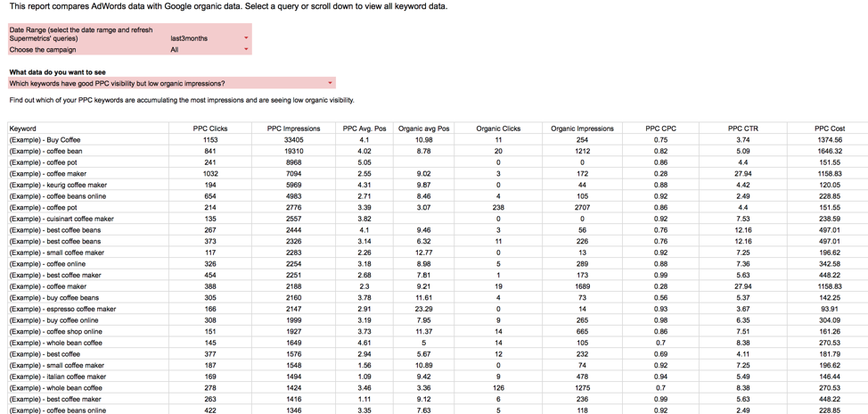Click the Organic Clicks column header
Image resolution: width=868 pixels, height=414 pixels.
pos(498,128)
